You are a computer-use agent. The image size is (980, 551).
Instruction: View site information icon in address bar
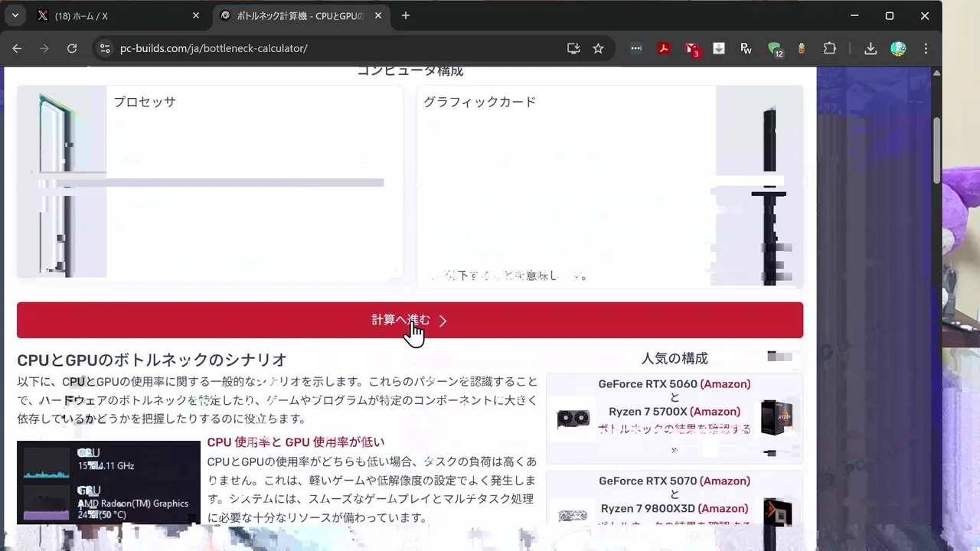click(105, 48)
